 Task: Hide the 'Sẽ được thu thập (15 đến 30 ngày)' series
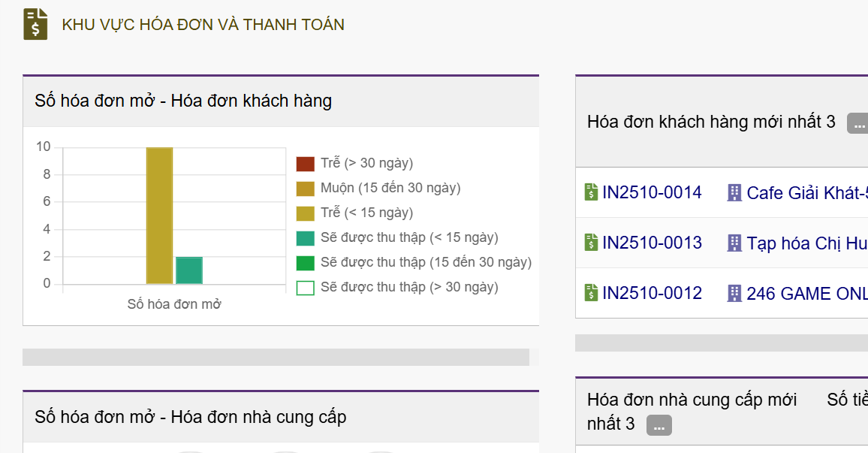point(425,262)
